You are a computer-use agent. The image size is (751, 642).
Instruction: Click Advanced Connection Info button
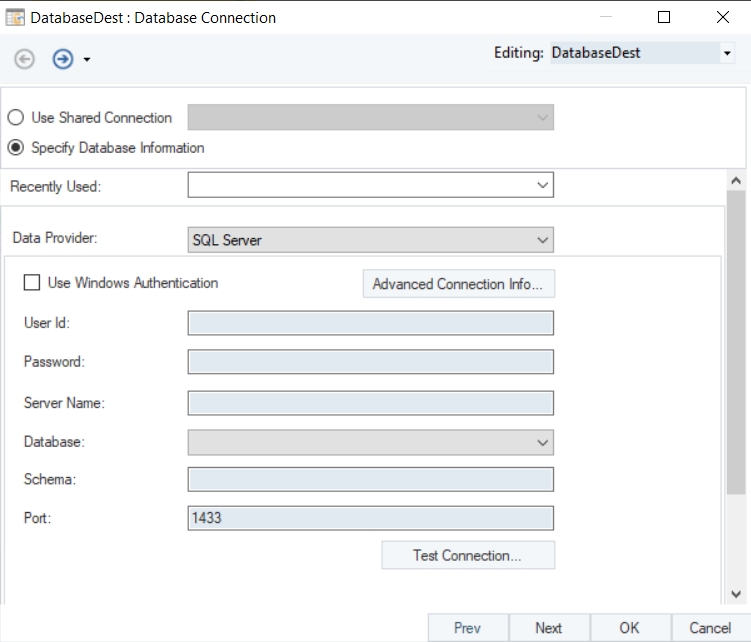coord(457,284)
